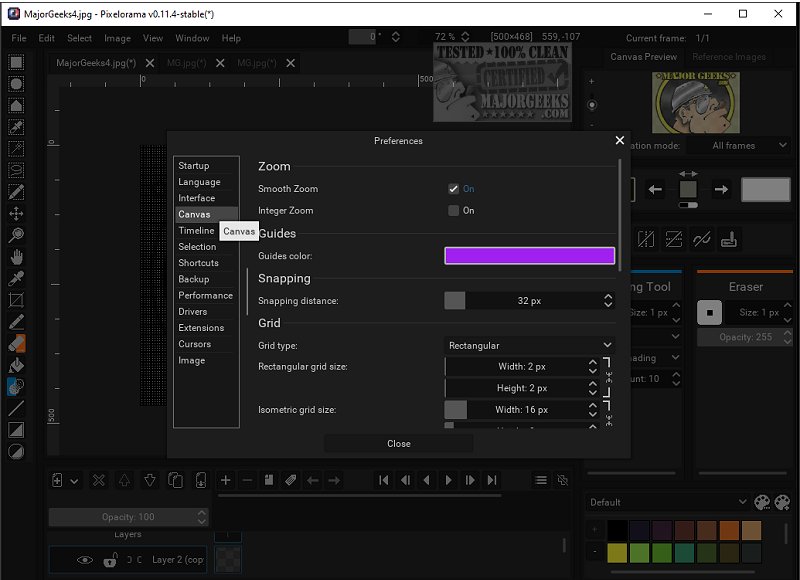800x580 pixels.
Task: Open the Grid type dropdown
Action: (x=529, y=346)
